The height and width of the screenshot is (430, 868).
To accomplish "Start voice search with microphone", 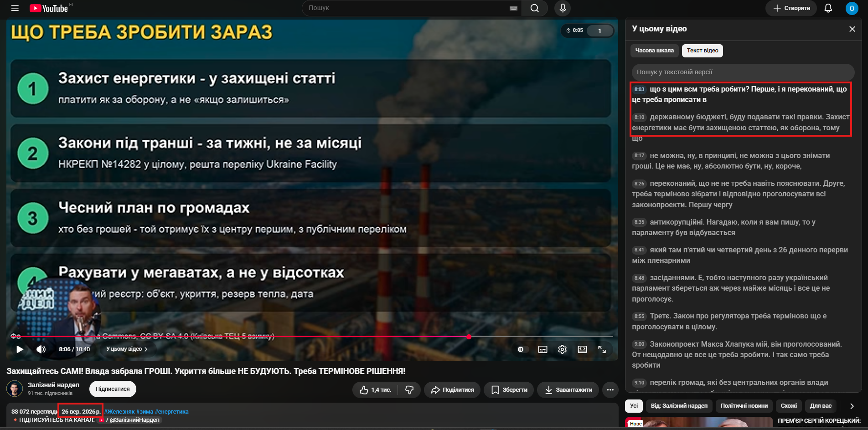I will click(563, 8).
